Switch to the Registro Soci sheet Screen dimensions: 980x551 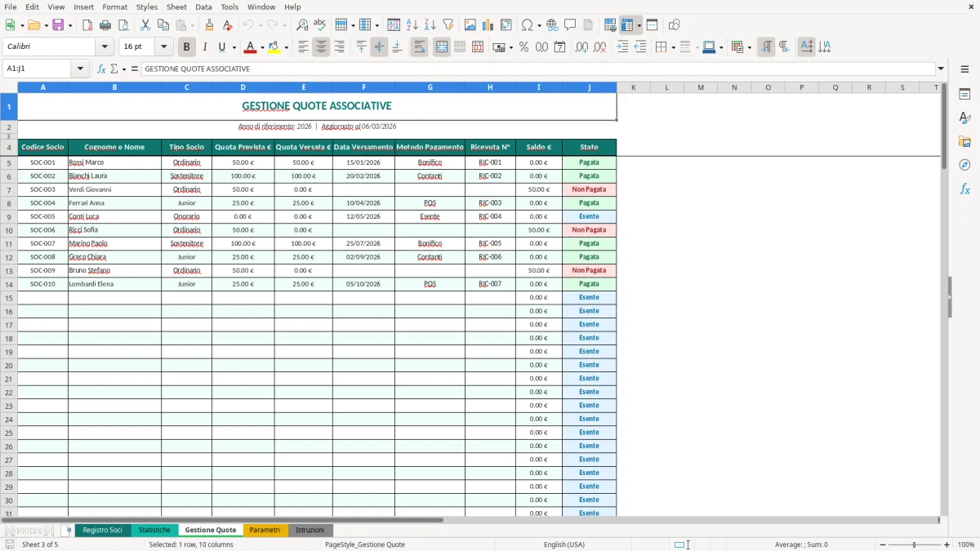point(103,531)
